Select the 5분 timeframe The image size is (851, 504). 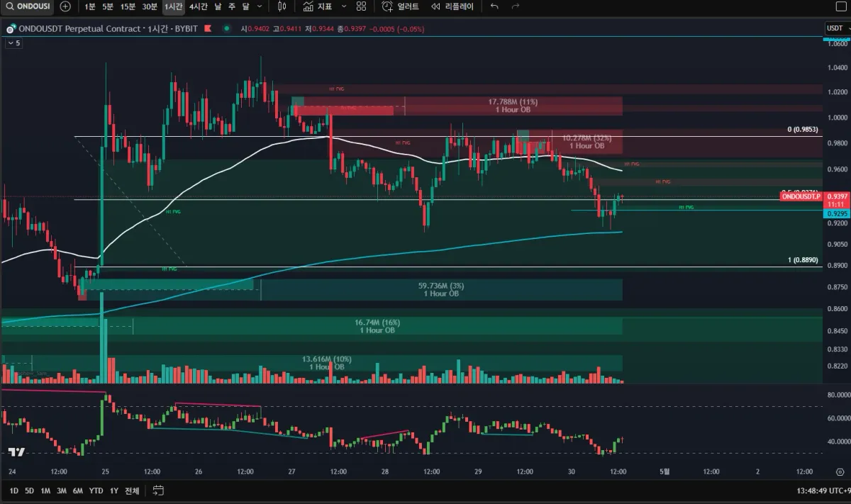(108, 6)
